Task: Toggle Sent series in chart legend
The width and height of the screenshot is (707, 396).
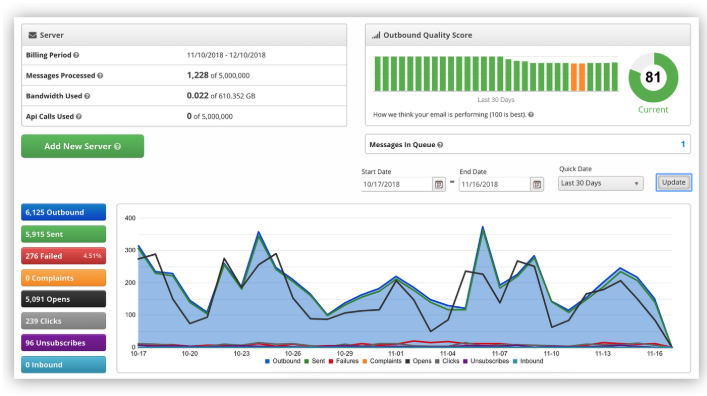Action: point(315,361)
